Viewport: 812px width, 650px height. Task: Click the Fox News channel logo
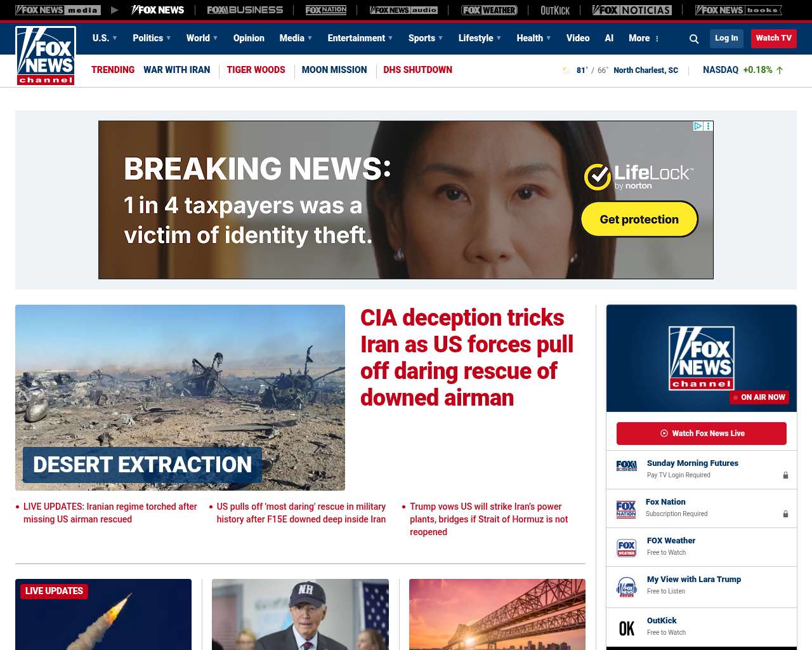(46, 56)
